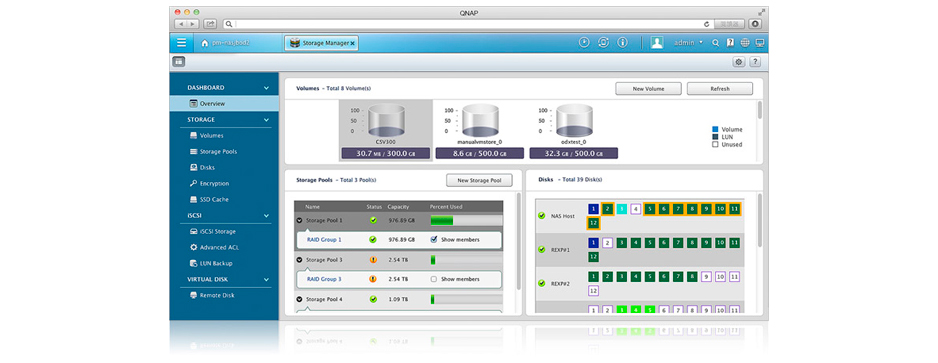Click the home icon beside pm-nasjbod2

205,44
